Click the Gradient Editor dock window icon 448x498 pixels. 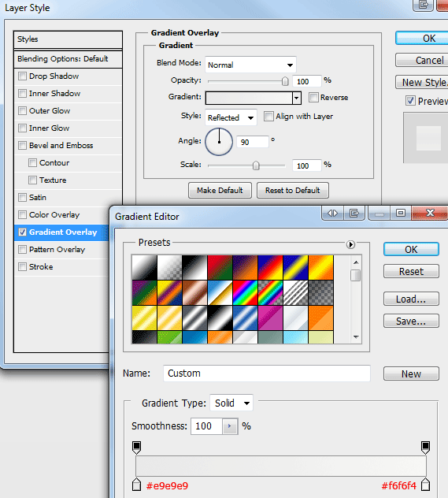point(354,213)
